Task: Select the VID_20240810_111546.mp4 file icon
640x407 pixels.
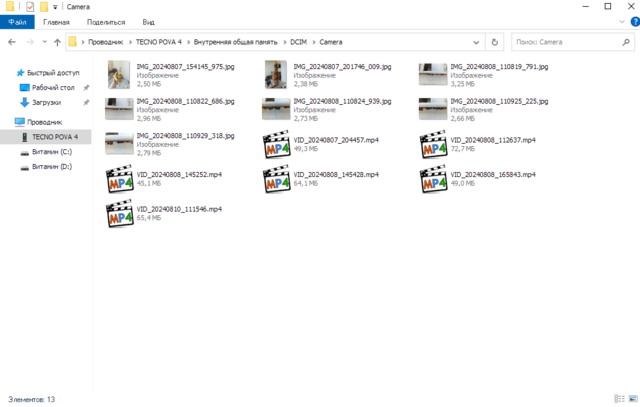Action: (121, 213)
